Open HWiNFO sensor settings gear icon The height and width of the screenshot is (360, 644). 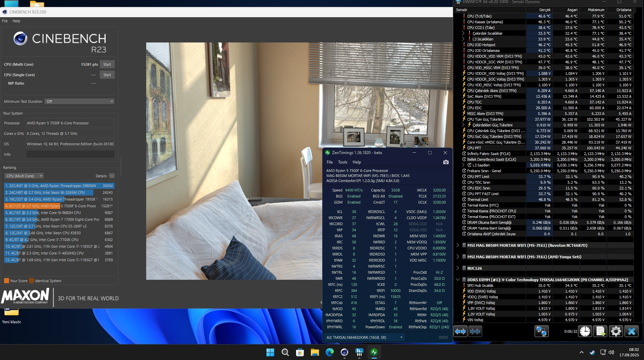616,331
